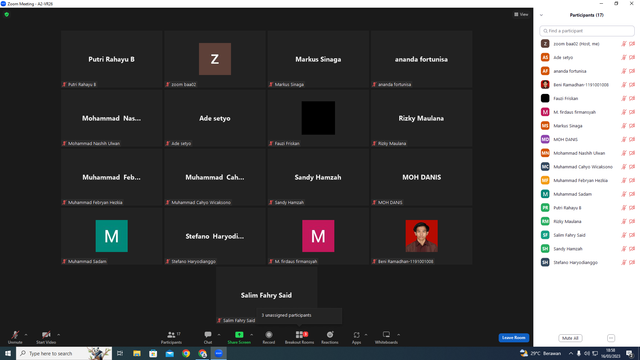Screen dimensions: 640x360
Task: Click muted mic icon for Markus Sinaga in list
Action: (624, 126)
